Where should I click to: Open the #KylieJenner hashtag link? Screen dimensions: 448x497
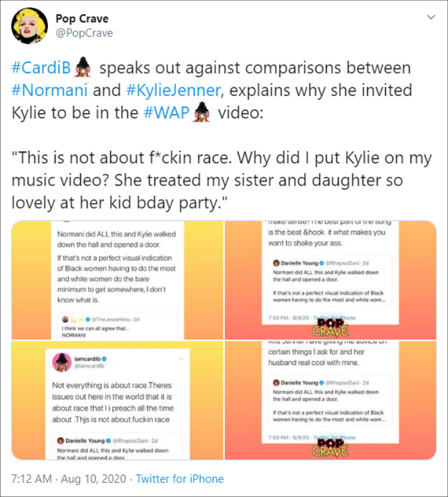173,90
